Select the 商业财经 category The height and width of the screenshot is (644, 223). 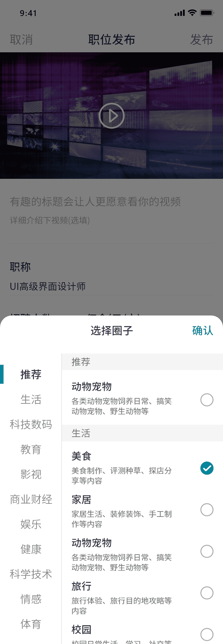[x=31, y=499]
